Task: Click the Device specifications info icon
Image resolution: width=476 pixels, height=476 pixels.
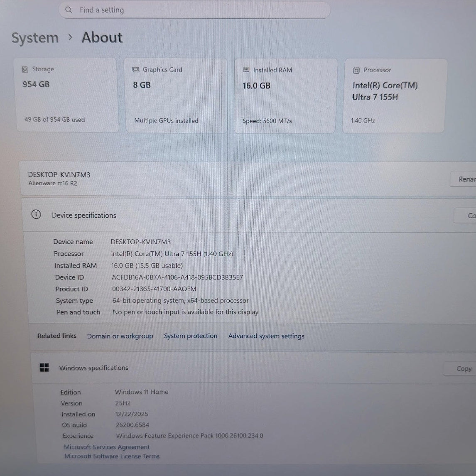Action: click(x=36, y=215)
